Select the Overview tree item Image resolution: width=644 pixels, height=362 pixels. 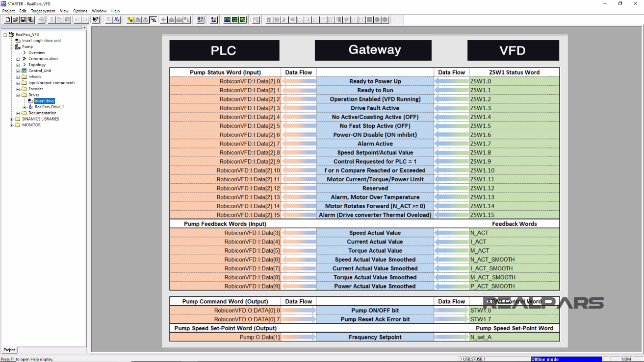(37, 52)
